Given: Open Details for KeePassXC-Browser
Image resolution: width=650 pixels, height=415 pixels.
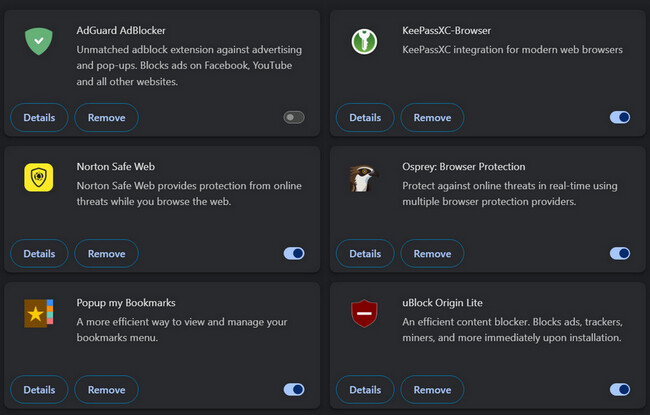Looking at the screenshot, I should pyautogui.click(x=365, y=117).
